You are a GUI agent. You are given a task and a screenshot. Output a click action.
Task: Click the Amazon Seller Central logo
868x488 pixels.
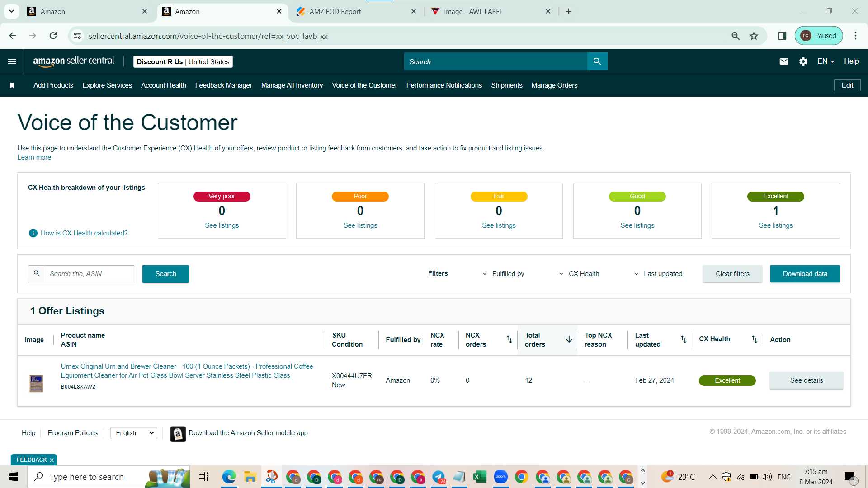click(x=74, y=61)
